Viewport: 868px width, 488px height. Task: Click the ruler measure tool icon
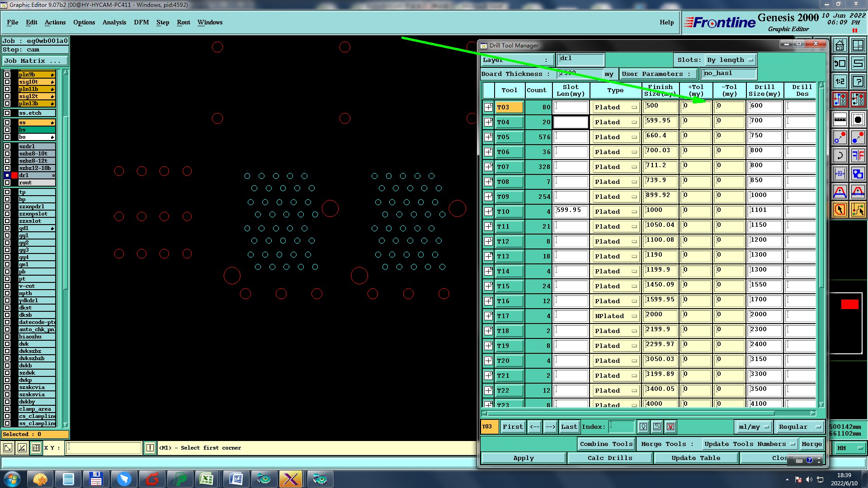[840, 120]
